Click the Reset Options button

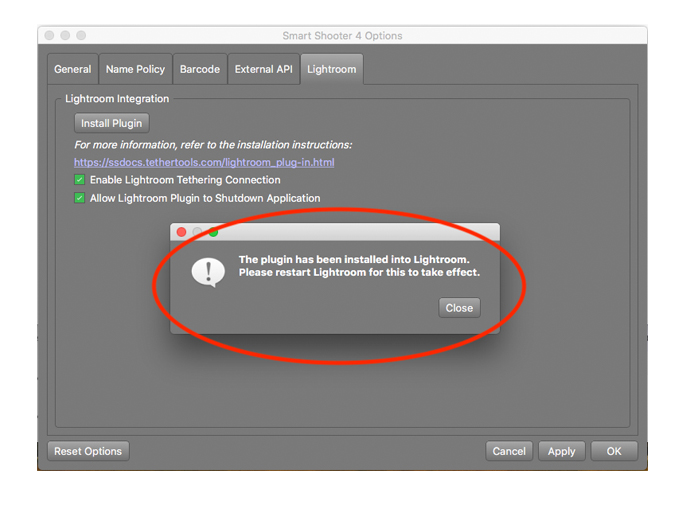pyautogui.click(x=88, y=451)
